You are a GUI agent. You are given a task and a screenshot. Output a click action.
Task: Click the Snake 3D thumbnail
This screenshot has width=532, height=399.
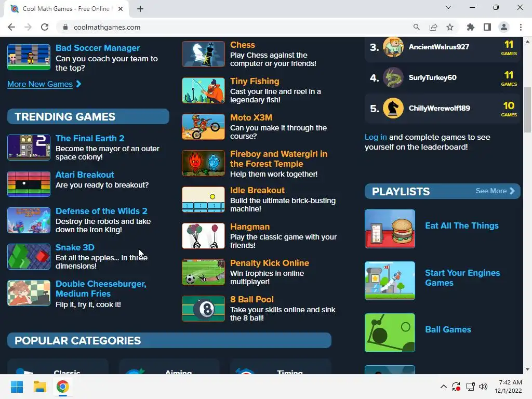(x=29, y=257)
